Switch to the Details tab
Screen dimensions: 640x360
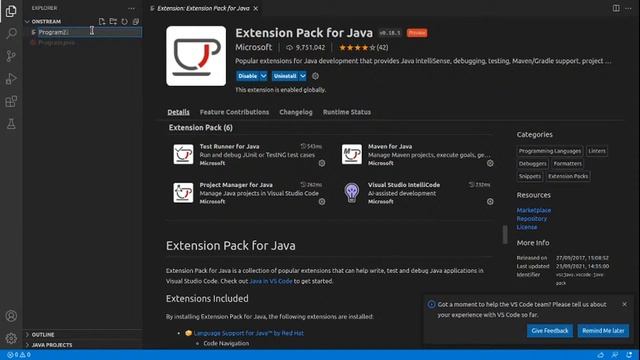click(x=178, y=112)
